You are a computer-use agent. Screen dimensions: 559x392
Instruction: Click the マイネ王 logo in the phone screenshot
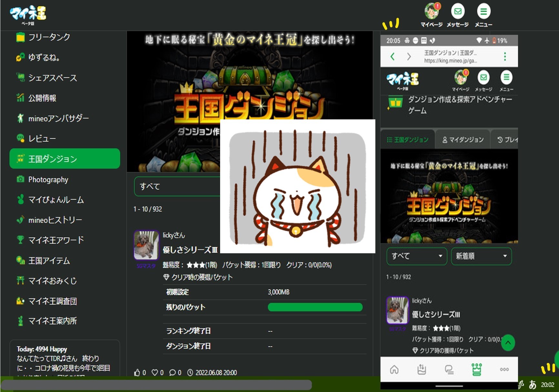[x=402, y=80]
